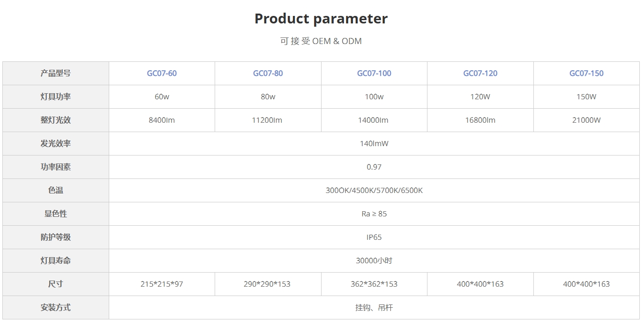Click the 0.97 power factor value
Image resolution: width=644 pixels, height=326 pixels.
tap(374, 167)
